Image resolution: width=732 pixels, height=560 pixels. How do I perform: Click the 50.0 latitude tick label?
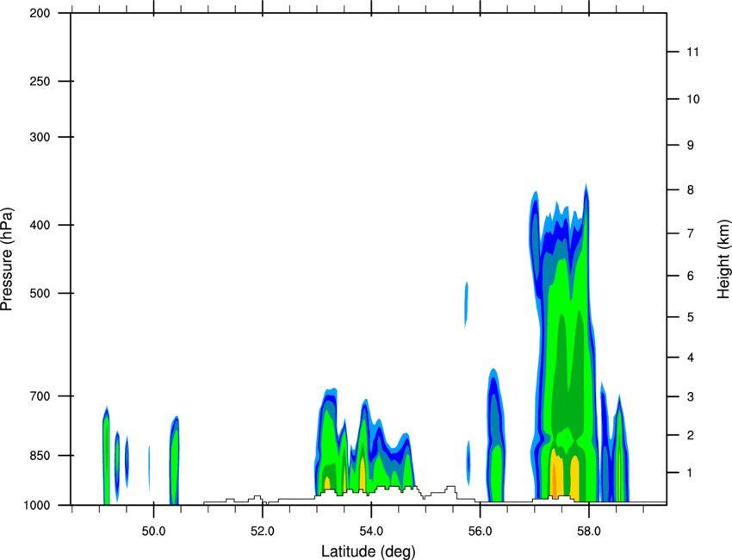(x=153, y=532)
